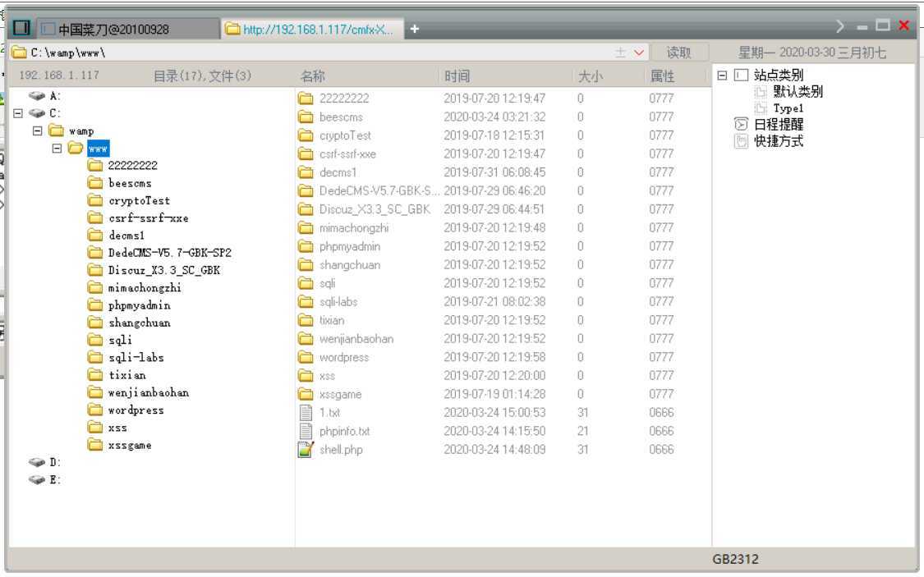The height and width of the screenshot is (577, 924).
Task: Select shangchuan in the file list
Action: [349, 265]
